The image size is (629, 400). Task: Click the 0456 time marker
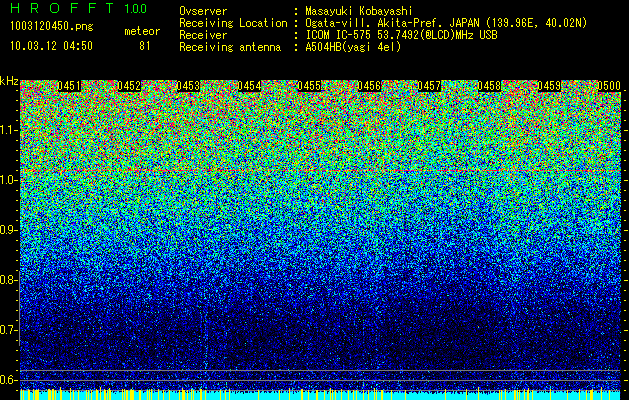click(x=369, y=86)
